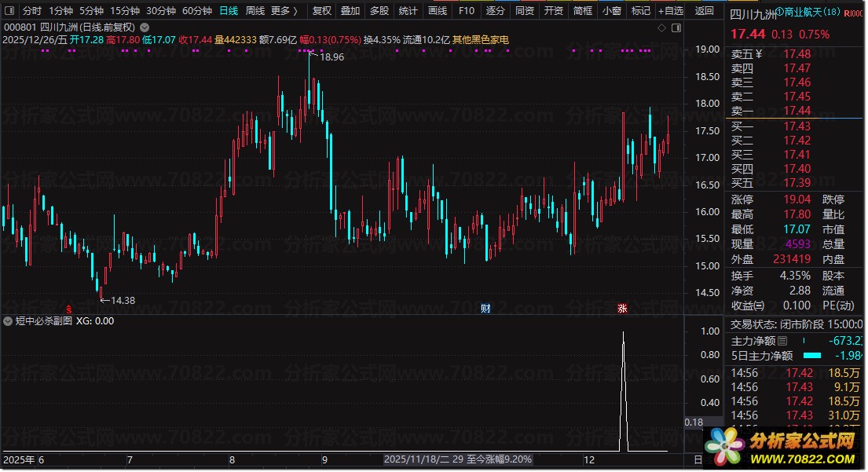Viewport: 868px width, 472px height.
Task: Toggle the 复权 adjustment option
Action: [321, 11]
